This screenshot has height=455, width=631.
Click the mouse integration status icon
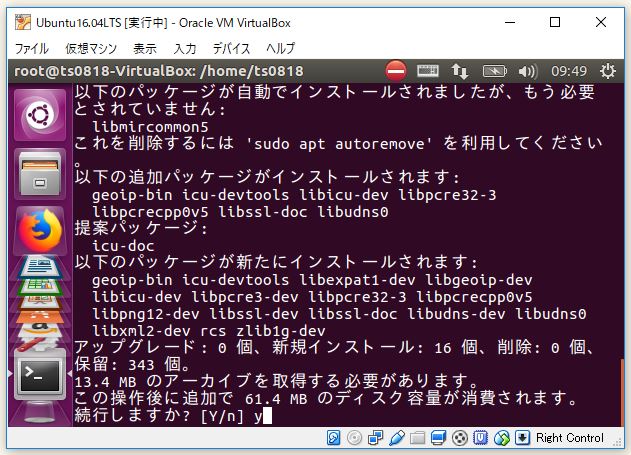tap(501, 438)
